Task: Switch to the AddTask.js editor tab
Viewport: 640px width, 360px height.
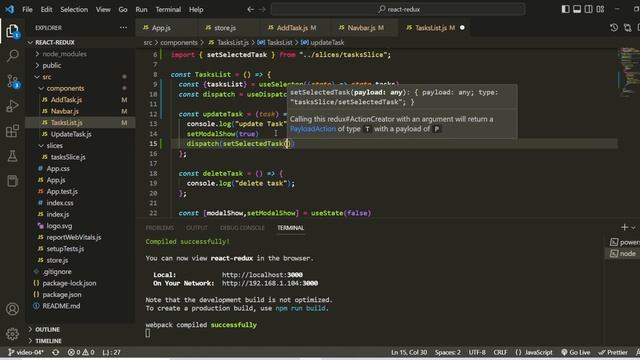Action: pos(296,28)
